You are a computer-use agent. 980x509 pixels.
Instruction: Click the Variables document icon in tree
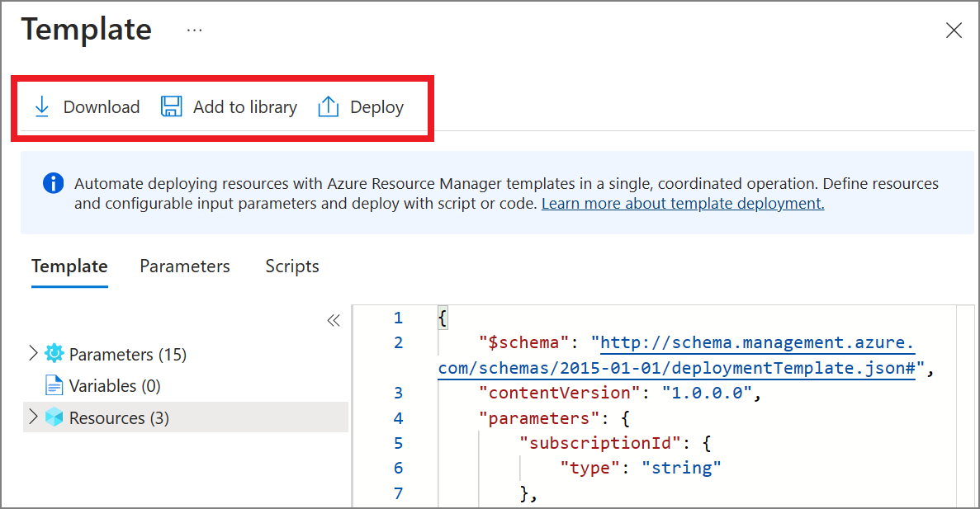[54, 385]
